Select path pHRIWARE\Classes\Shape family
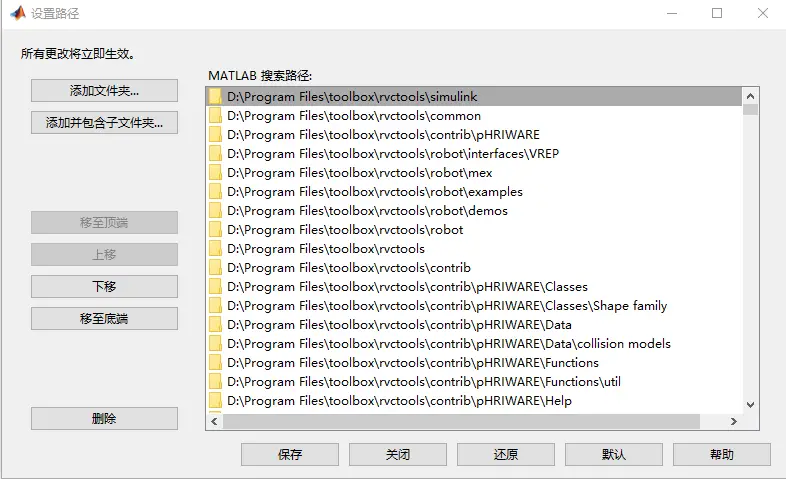This screenshot has height=479, width=786. click(x=474, y=306)
